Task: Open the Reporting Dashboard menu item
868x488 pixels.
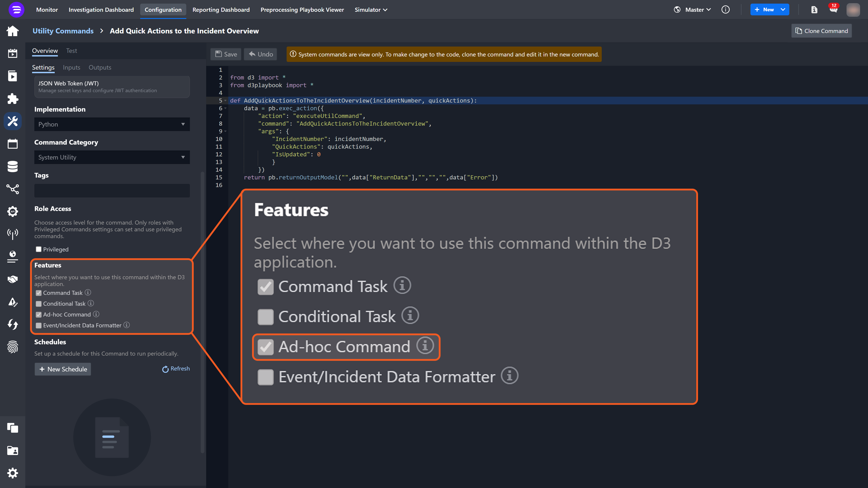Action: 221,10
